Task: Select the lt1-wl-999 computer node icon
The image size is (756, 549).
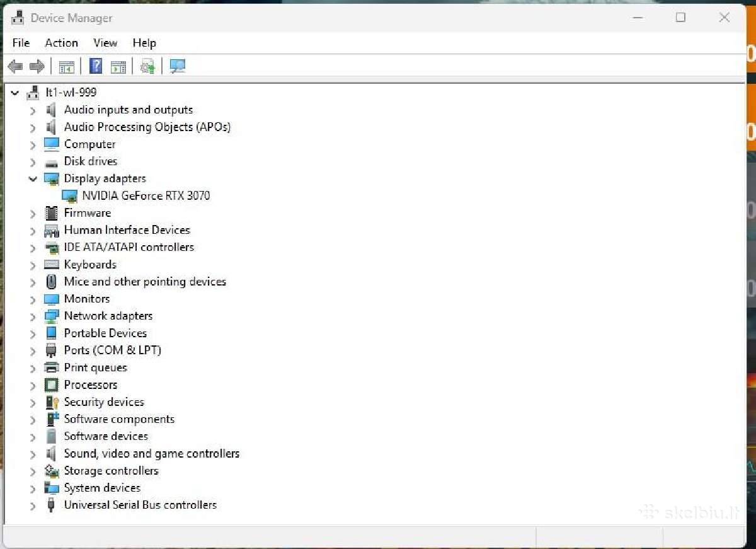Action: 33,93
